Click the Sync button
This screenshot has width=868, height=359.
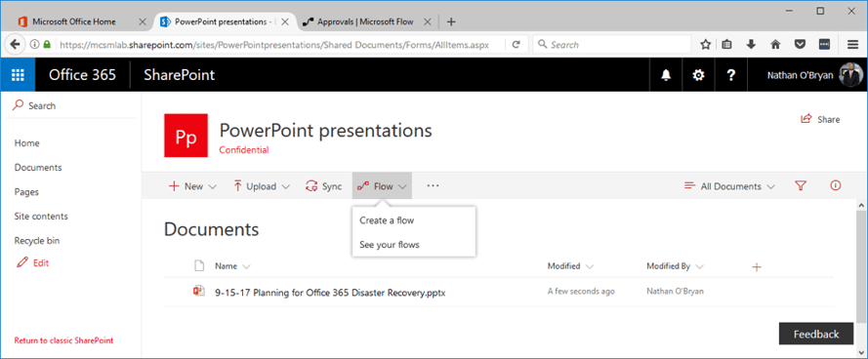(323, 186)
